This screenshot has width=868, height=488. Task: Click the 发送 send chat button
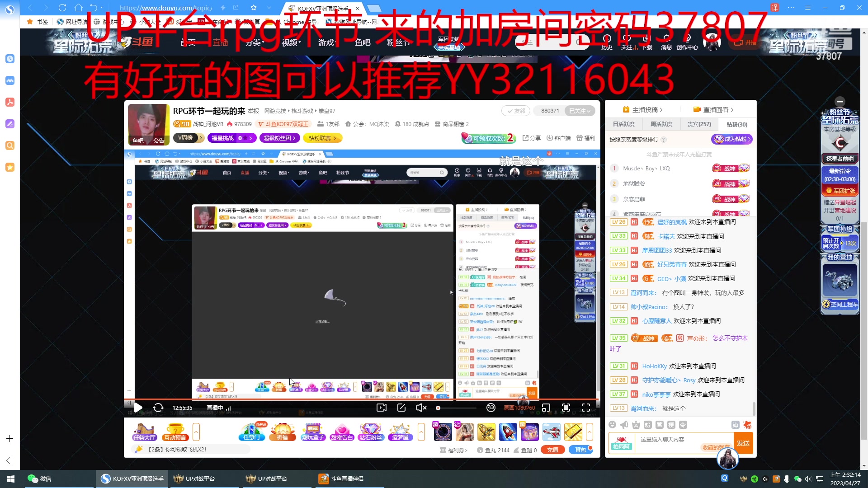pyautogui.click(x=743, y=443)
